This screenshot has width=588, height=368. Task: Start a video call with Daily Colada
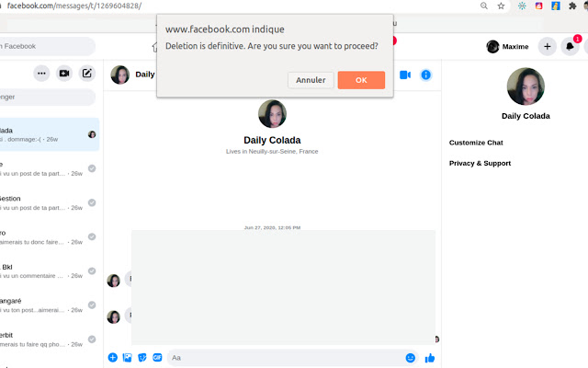pyautogui.click(x=405, y=75)
